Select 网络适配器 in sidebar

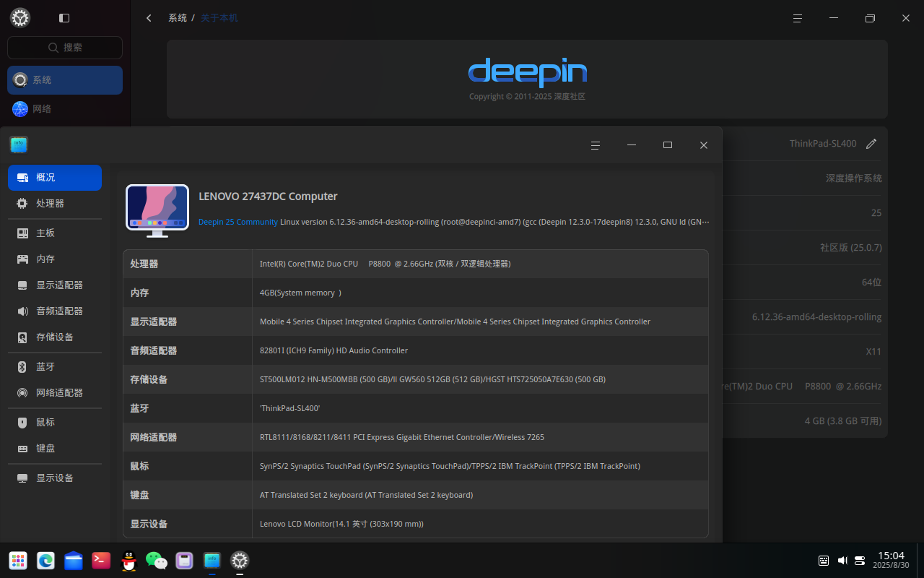click(x=55, y=393)
